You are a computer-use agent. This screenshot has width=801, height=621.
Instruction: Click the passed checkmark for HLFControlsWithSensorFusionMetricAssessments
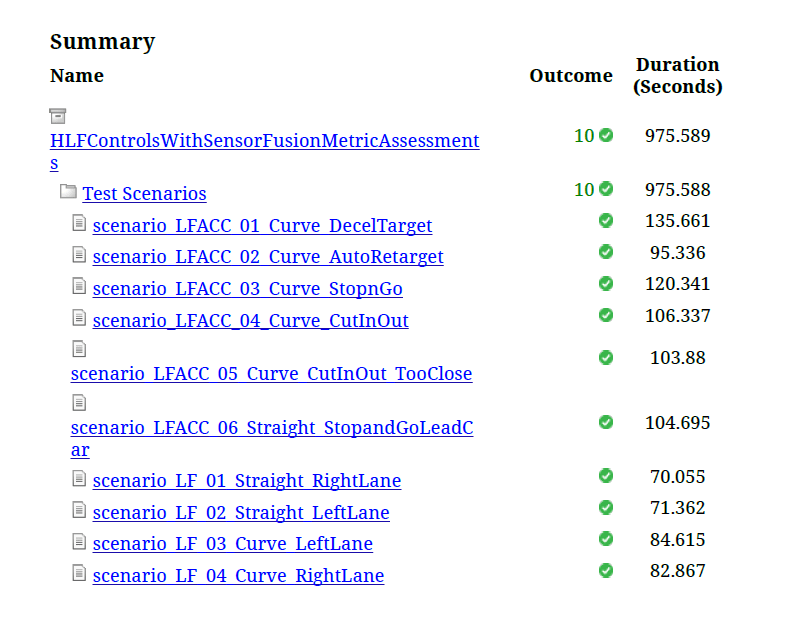pos(606,135)
